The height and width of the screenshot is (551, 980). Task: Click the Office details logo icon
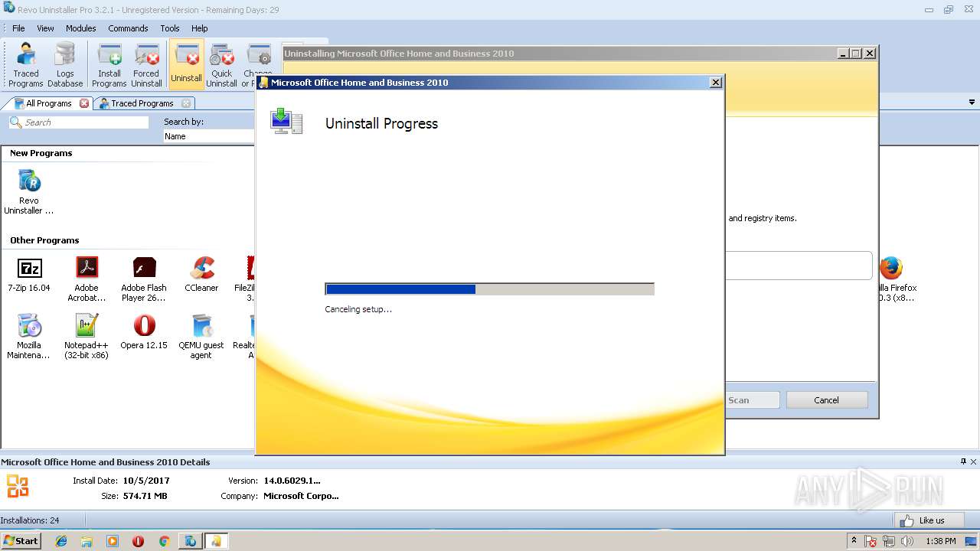(18, 487)
